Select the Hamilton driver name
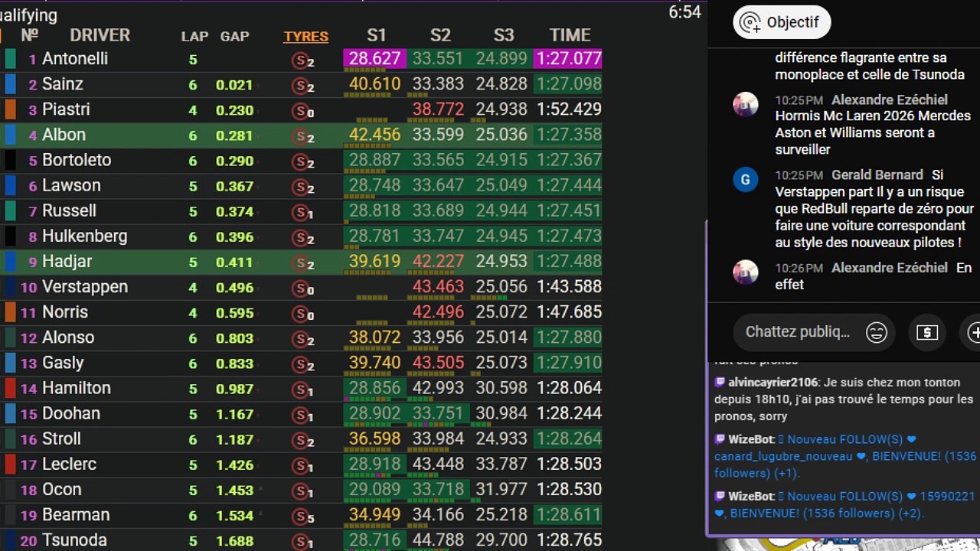Image resolution: width=980 pixels, height=551 pixels. tap(77, 388)
